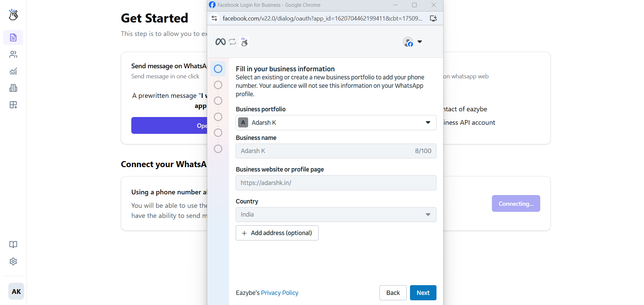Maximize the Facebook Login popup window
Viewport: 644px width, 305px height.
click(x=414, y=5)
